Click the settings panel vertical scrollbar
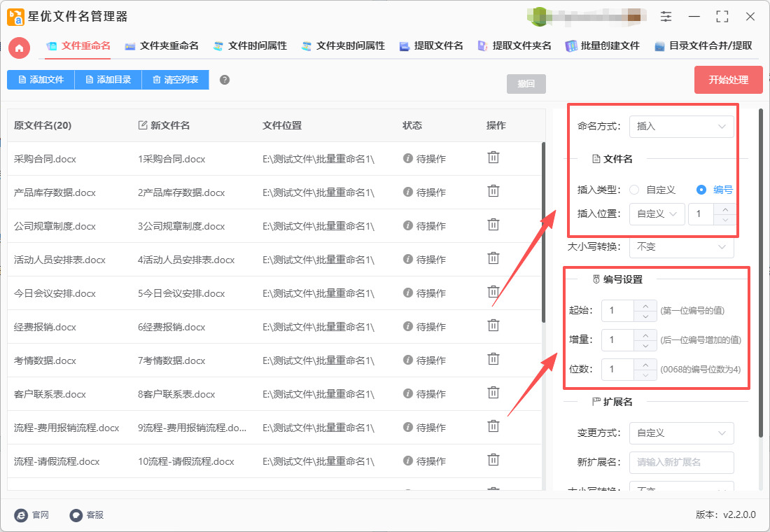 (x=761, y=272)
